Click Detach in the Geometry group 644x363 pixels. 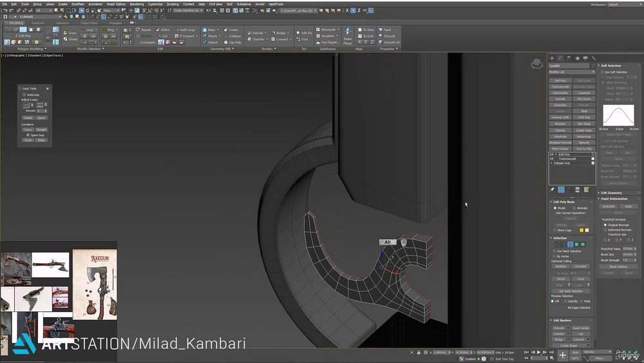click(x=211, y=43)
